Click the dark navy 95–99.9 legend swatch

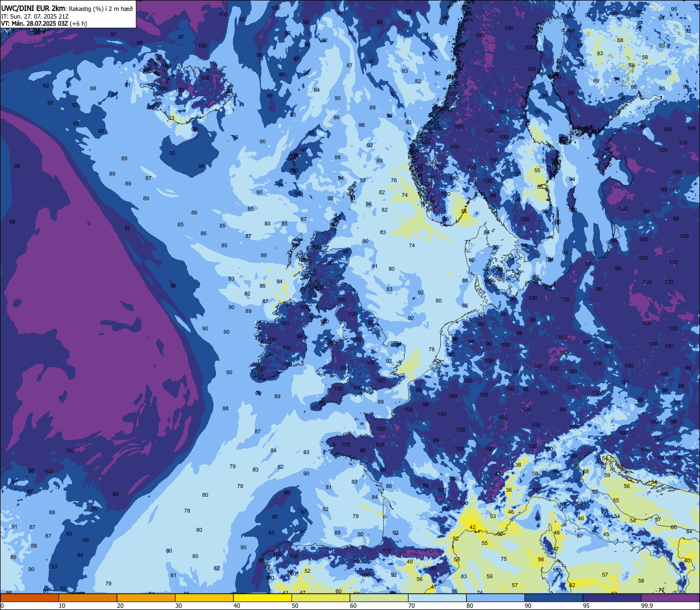click(612, 598)
